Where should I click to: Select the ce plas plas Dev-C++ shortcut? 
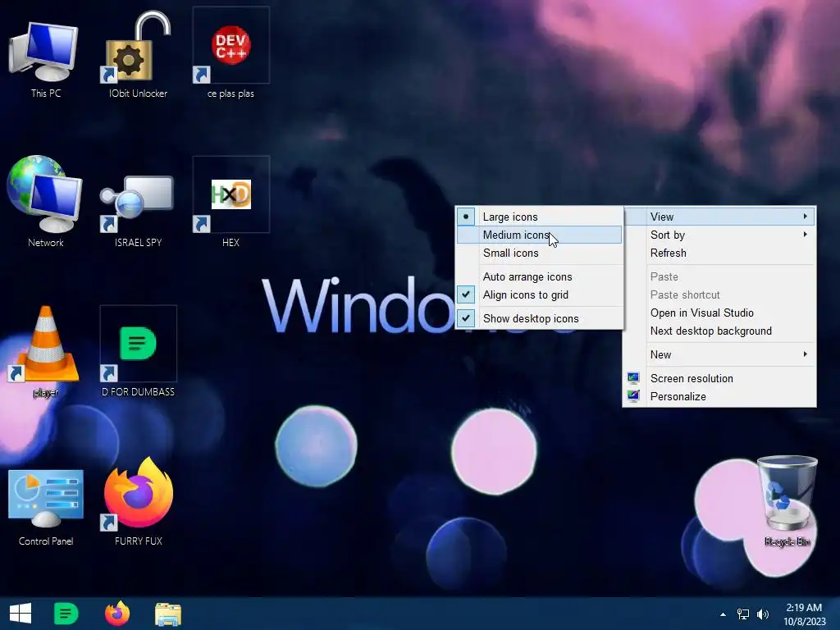coord(231,53)
